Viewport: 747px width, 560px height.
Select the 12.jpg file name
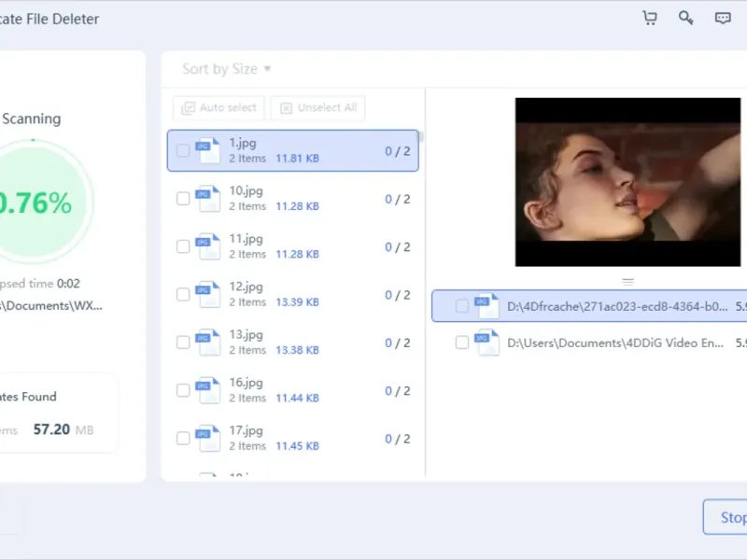pos(246,287)
